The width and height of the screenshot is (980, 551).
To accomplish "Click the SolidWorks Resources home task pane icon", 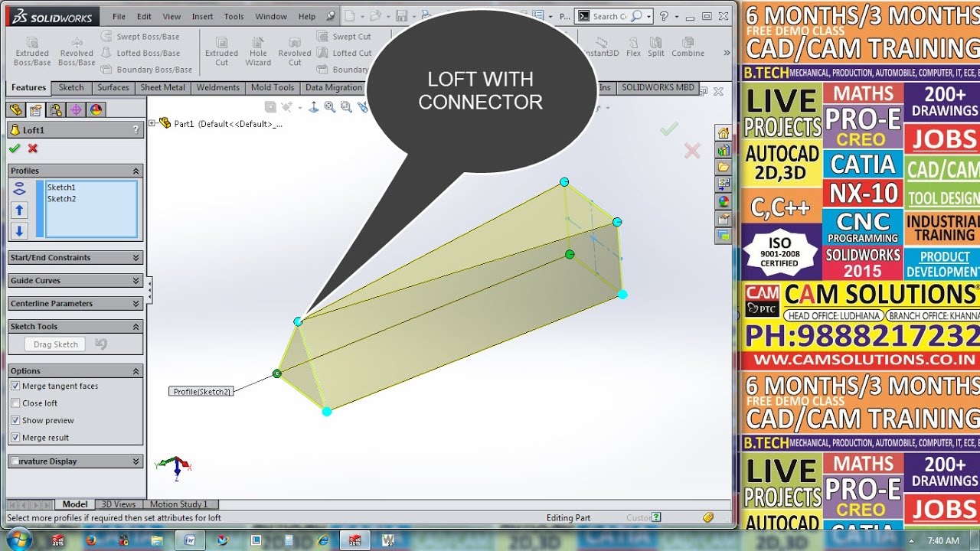I will [x=723, y=133].
